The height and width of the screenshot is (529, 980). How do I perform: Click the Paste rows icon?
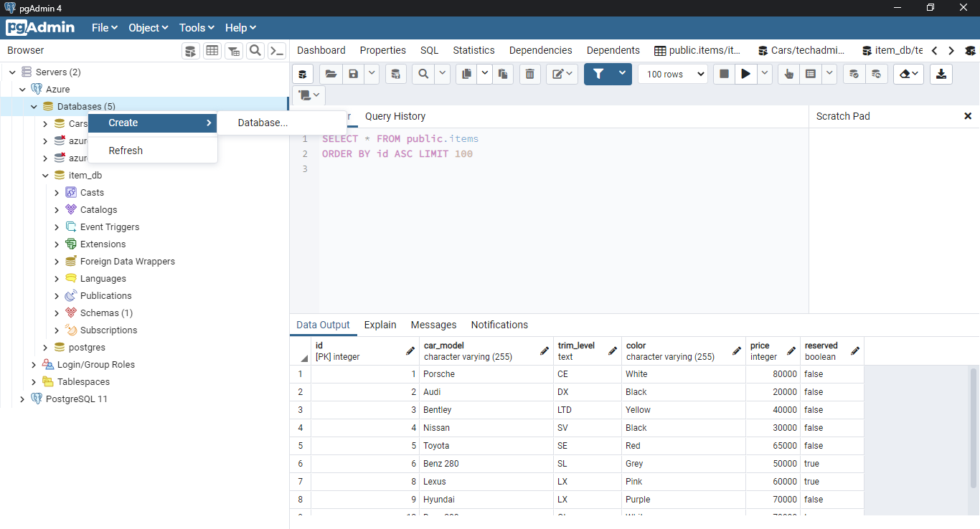(503, 74)
